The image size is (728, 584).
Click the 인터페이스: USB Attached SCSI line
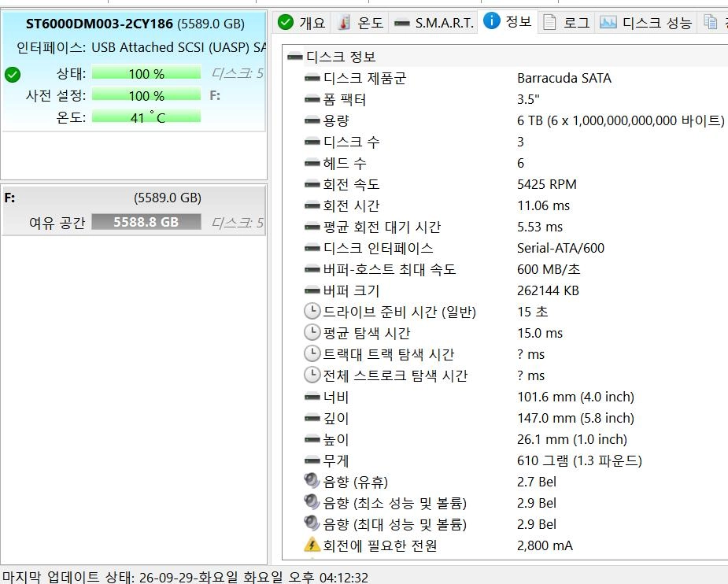tap(141, 47)
